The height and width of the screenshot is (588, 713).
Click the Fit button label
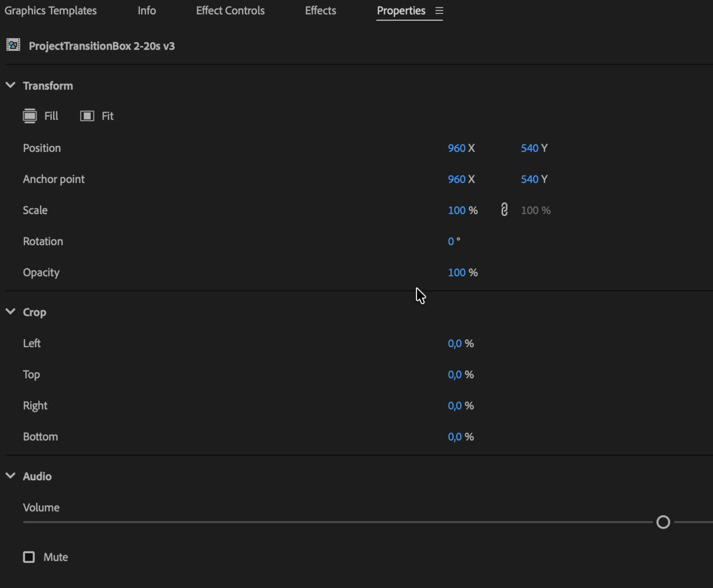click(107, 116)
